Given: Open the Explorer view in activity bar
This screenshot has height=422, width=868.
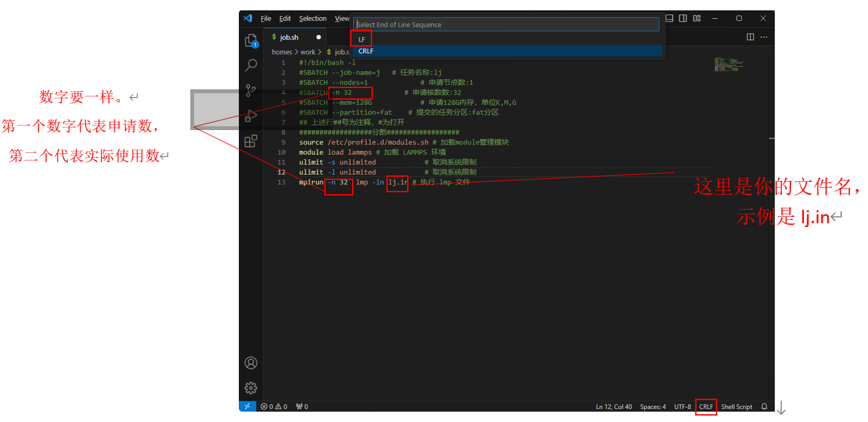Looking at the screenshot, I should (x=251, y=41).
